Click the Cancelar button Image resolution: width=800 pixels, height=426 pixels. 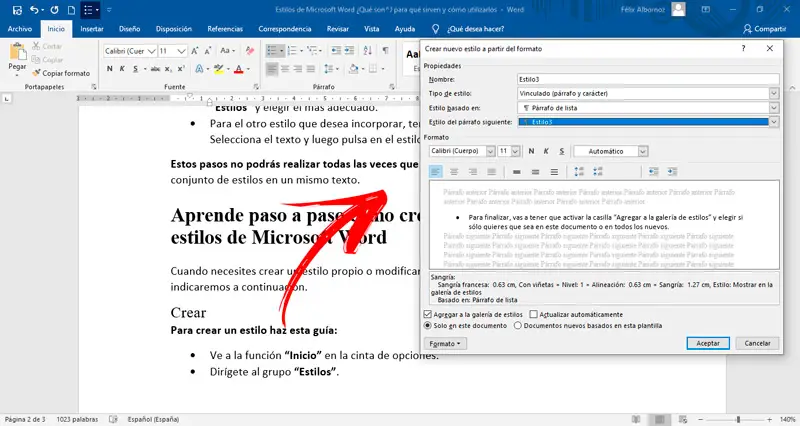757,343
